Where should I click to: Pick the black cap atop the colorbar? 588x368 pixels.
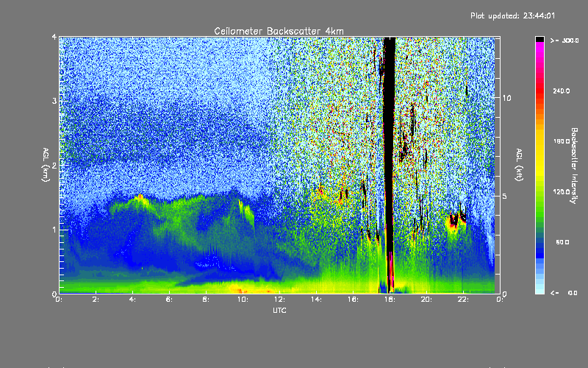coord(539,39)
